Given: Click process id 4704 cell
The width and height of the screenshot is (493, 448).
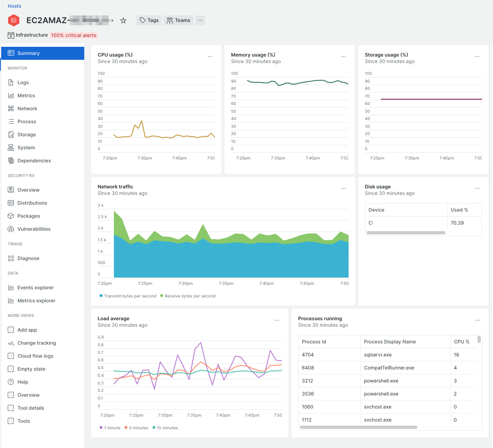Looking at the screenshot, I should coord(329,355).
